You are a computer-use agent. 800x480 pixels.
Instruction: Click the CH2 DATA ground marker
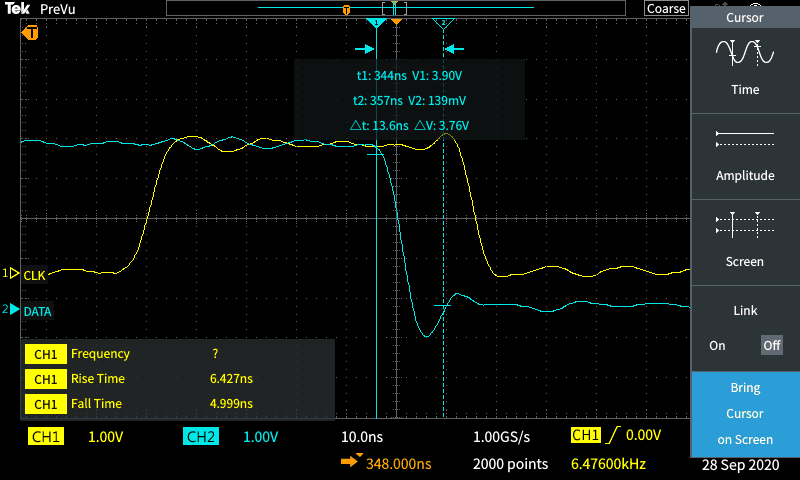pos(12,310)
